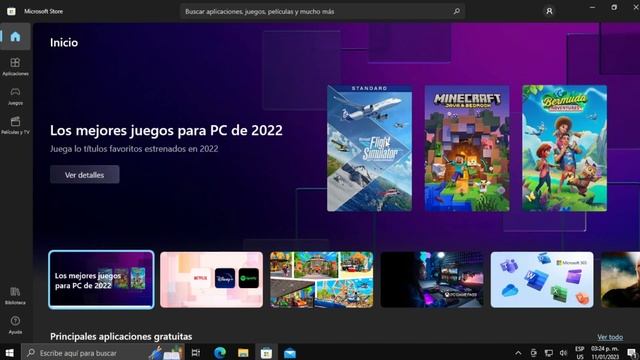The width and height of the screenshot is (640, 360).
Task: Open Películas y TV section
Action: click(16, 125)
